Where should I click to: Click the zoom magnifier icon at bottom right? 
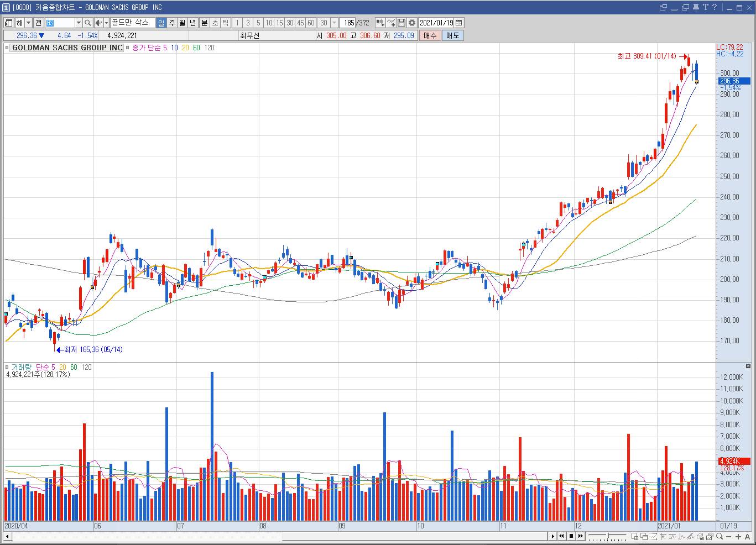click(x=719, y=537)
